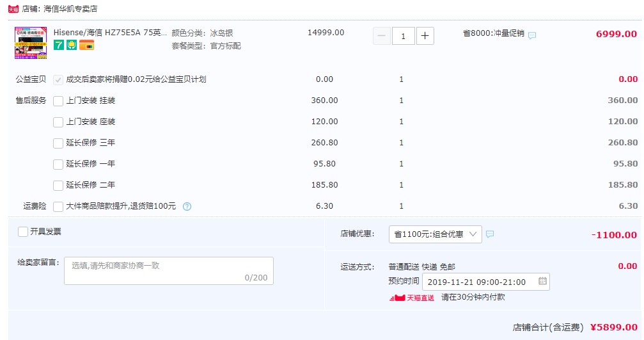Click the original price 14999.00

coord(326,33)
